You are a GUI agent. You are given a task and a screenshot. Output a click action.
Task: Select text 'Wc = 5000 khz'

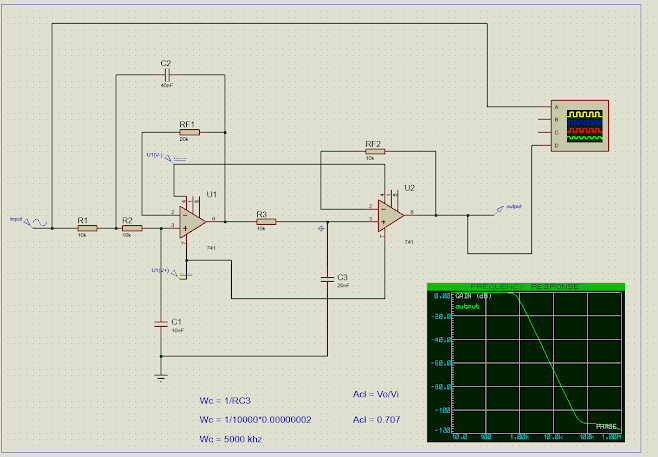click(x=231, y=439)
